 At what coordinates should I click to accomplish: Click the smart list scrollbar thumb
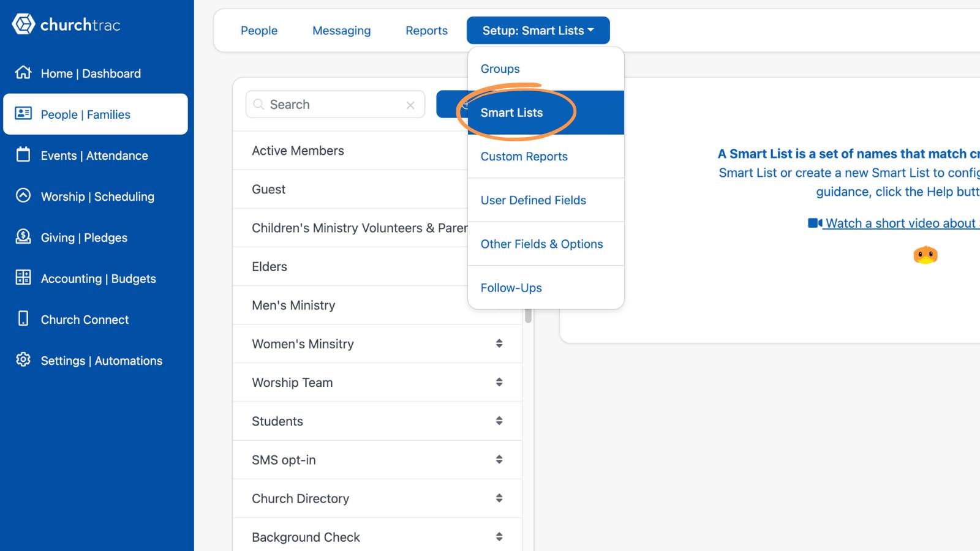coord(528,316)
